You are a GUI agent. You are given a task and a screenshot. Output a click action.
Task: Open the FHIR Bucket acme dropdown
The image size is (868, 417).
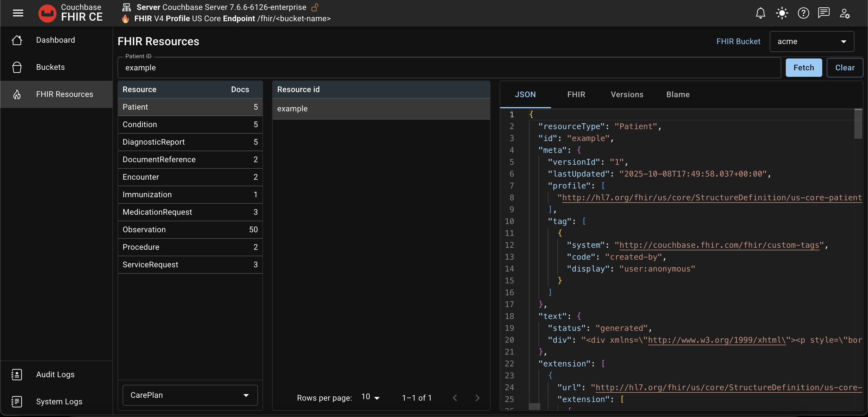coord(811,42)
